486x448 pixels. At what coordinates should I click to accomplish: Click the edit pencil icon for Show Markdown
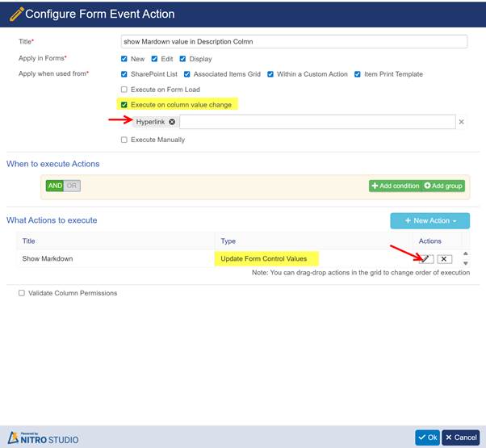point(427,259)
